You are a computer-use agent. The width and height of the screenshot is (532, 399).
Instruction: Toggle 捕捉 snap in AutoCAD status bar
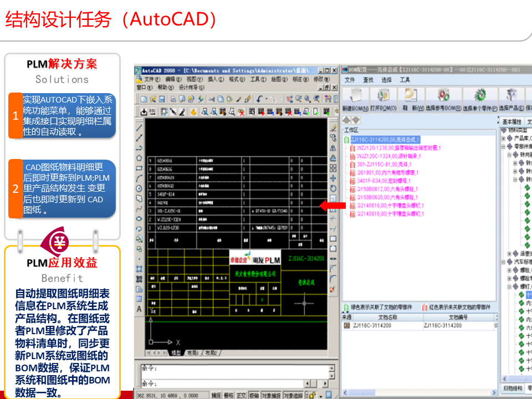[x=216, y=395]
